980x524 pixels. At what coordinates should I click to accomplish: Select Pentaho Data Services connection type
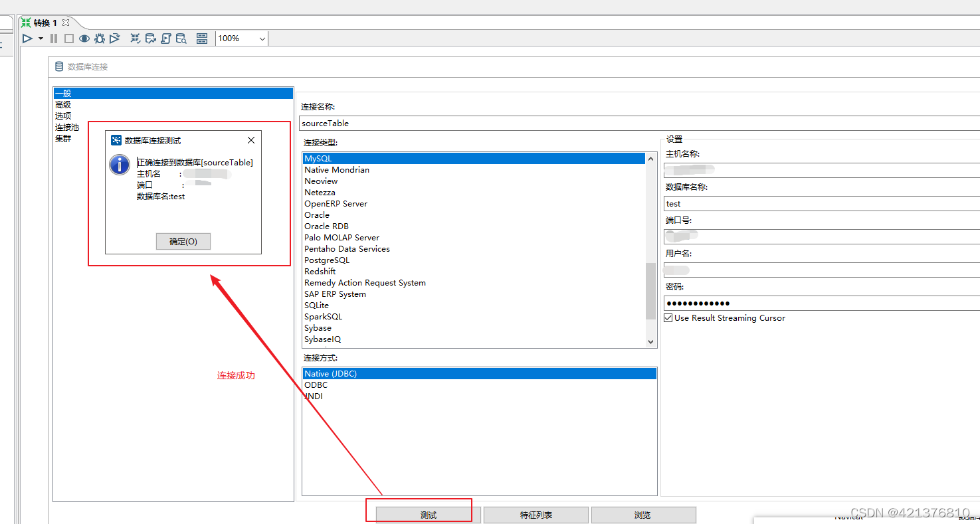click(347, 248)
